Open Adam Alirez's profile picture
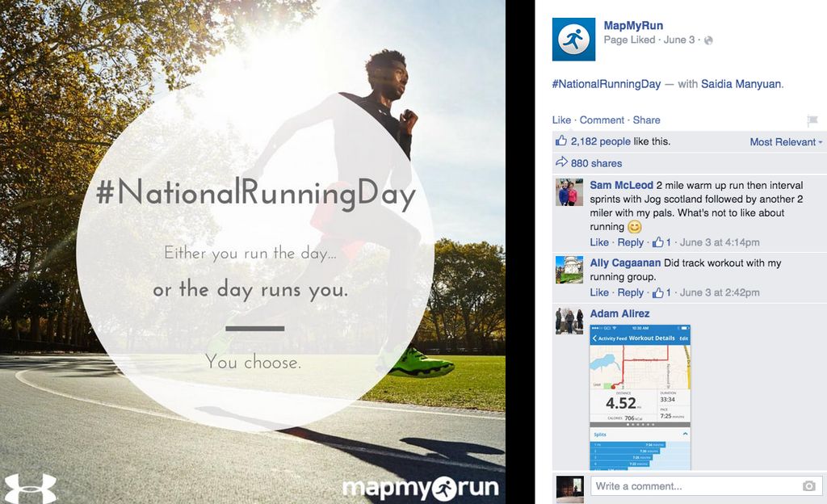 pyautogui.click(x=569, y=321)
